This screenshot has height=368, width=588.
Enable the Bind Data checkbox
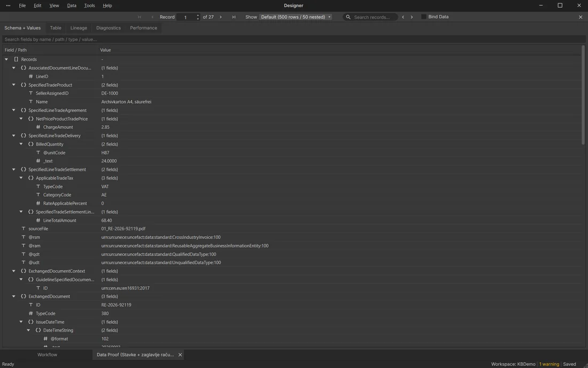(x=423, y=17)
